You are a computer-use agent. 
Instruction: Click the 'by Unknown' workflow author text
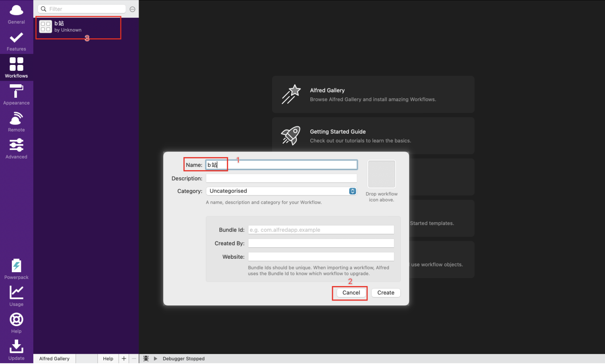[x=68, y=30]
